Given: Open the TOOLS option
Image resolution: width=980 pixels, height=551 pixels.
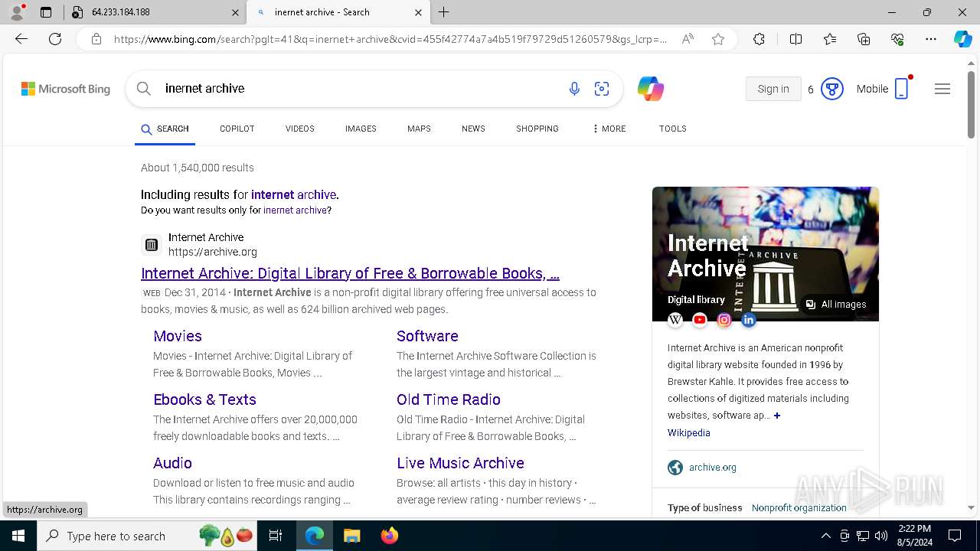Looking at the screenshot, I should click(x=673, y=129).
